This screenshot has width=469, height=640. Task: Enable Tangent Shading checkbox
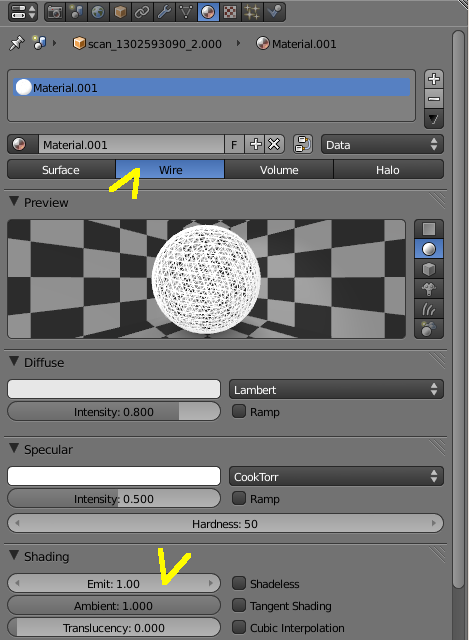[239, 605]
